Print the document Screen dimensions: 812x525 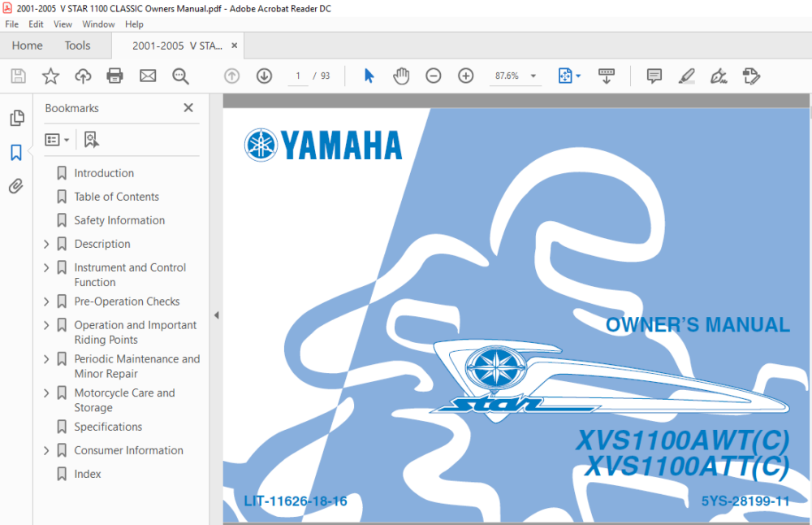pos(115,76)
